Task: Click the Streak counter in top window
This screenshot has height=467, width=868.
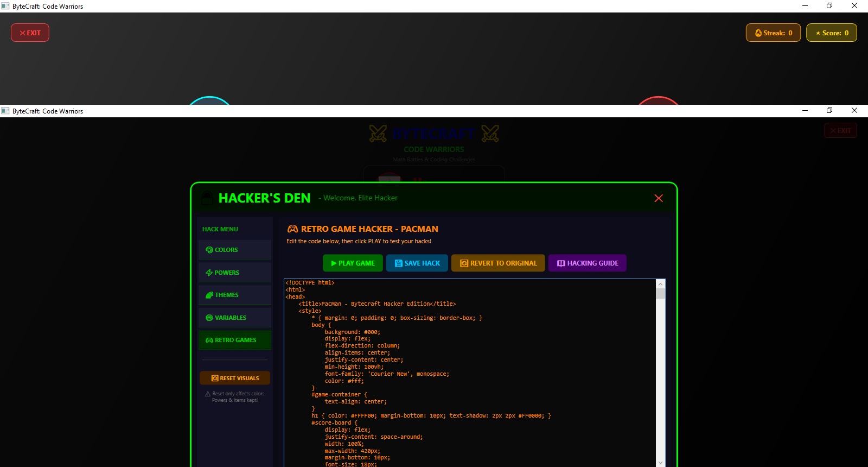Action: point(773,33)
